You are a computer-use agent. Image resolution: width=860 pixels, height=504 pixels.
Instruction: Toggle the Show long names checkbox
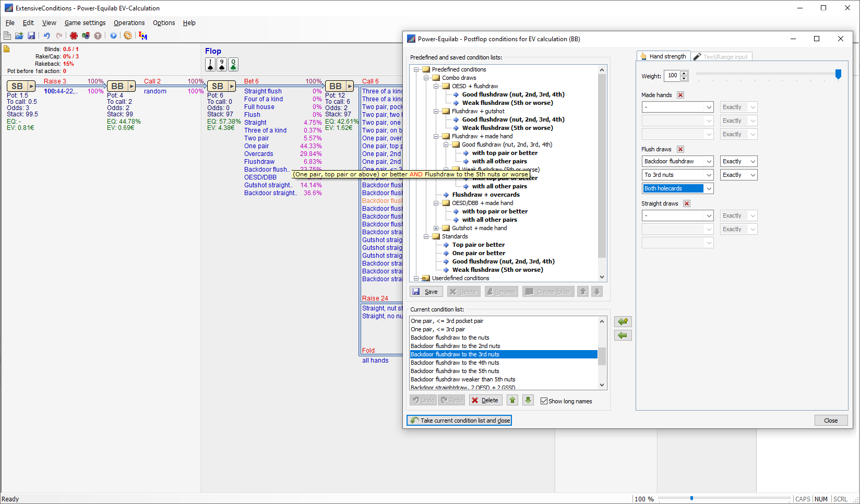pyautogui.click(x=544, y=401)
